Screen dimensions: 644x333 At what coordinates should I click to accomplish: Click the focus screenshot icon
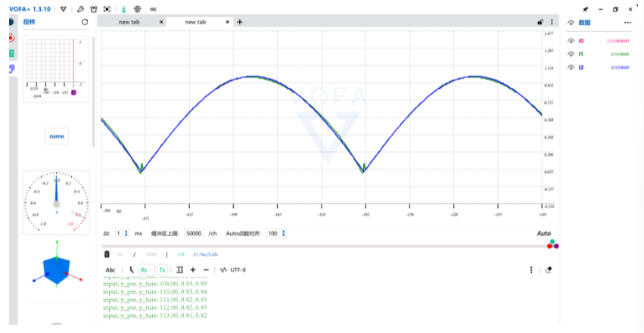(x=107, y=9)
